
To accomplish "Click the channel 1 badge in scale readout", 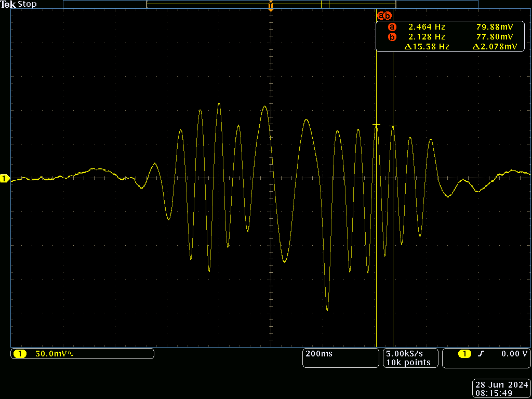I will point(20,354).
